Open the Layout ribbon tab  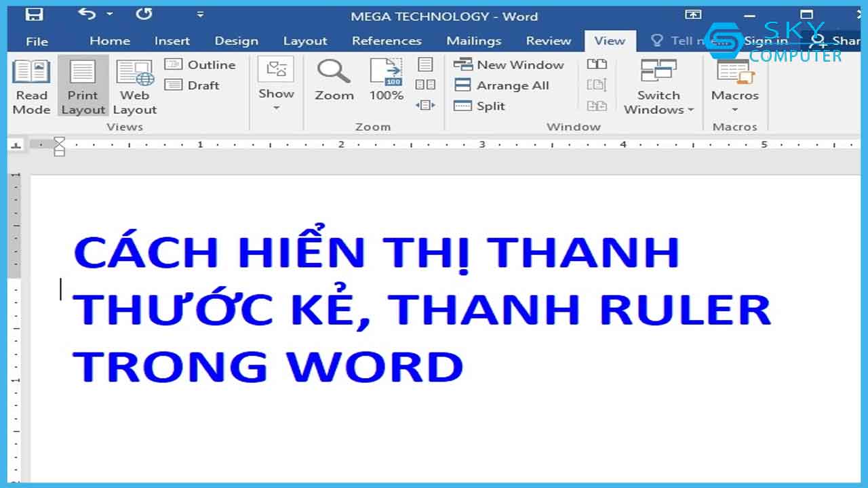(x=305, y=41)
